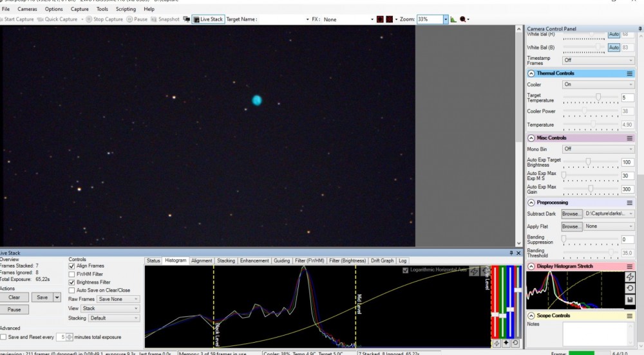This screenshot has width=644, height=355.
Task: Click lightning auto icon below color sliders
Action: pos(497,343)
